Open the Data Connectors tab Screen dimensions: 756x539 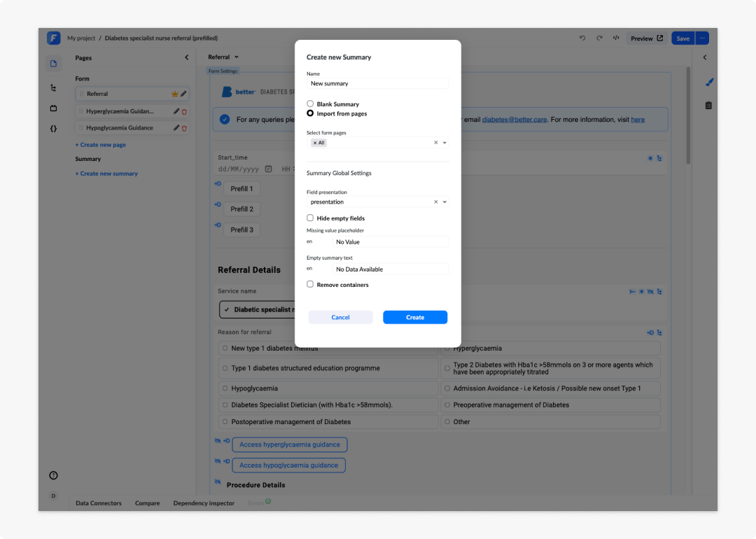(99, 503)
